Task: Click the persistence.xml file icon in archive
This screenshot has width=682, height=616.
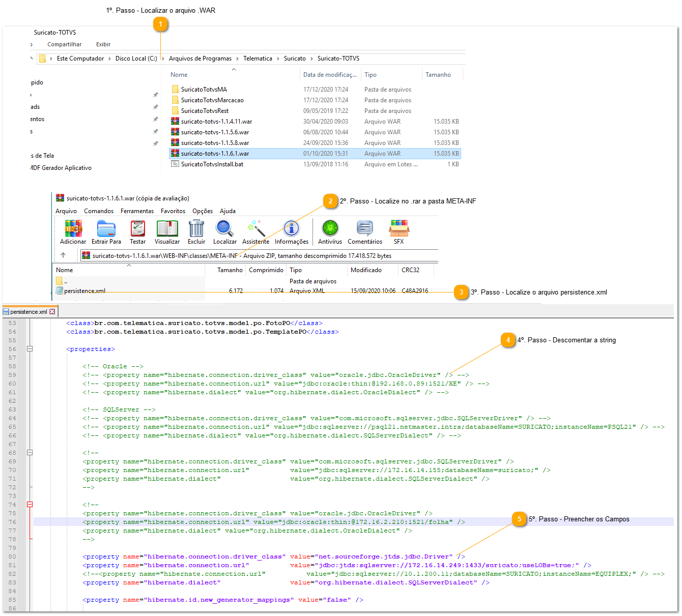Action: coord(59,291)
